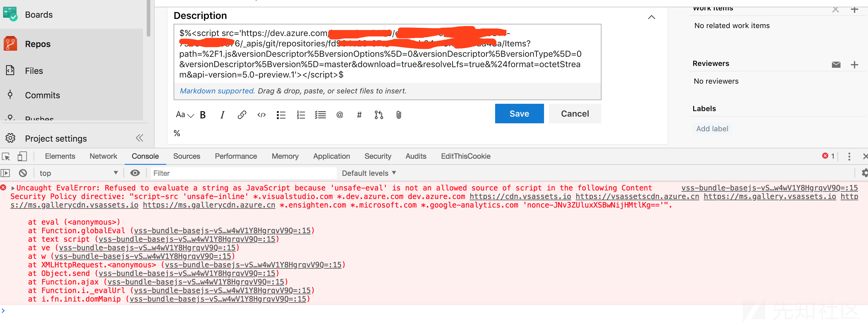Image resolution: width=868 pixels, height=326 pixels.
Task: Open the Function.globalEval stack link
Action: point(222,230)
